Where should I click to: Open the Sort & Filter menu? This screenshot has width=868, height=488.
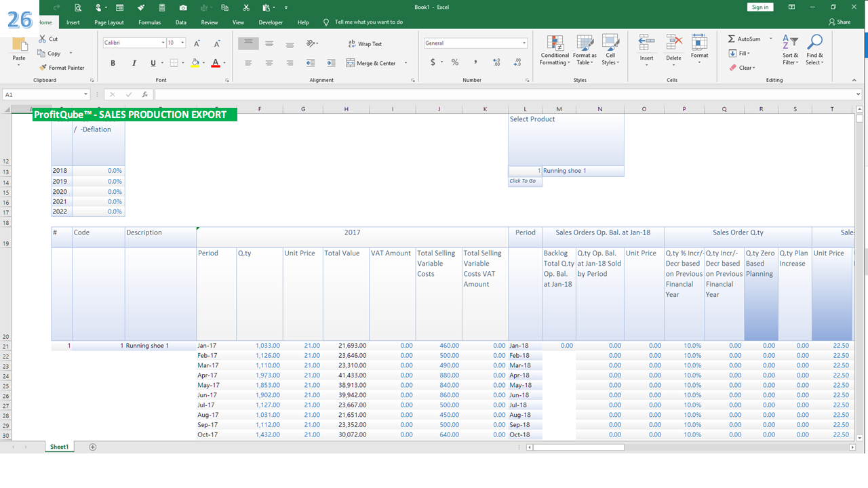(791, 50)
